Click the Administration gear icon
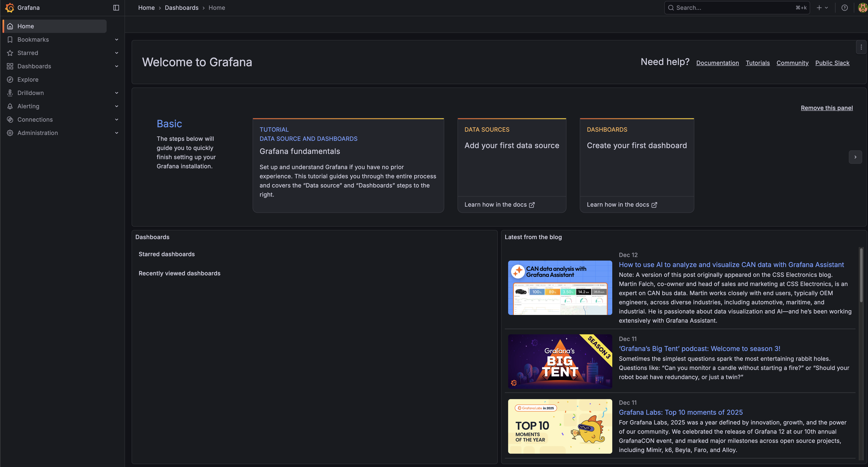The image size is (868, 467). pos(10,133)
